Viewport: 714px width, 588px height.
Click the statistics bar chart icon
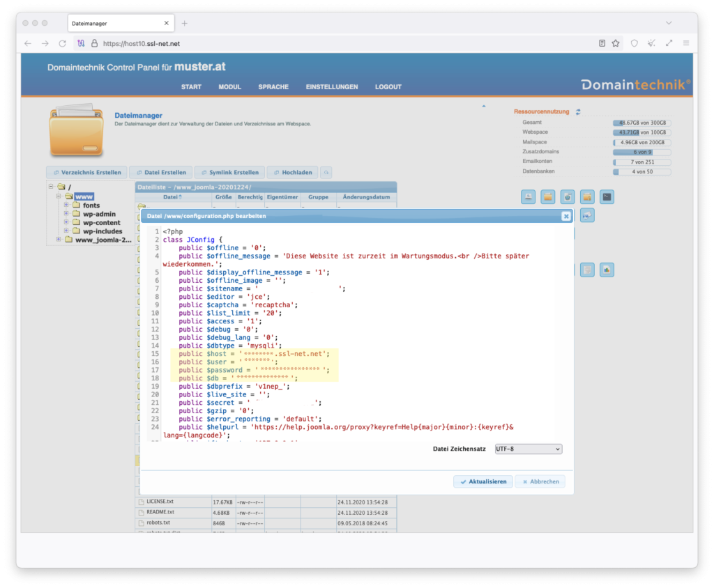click(x=607, y=270)
